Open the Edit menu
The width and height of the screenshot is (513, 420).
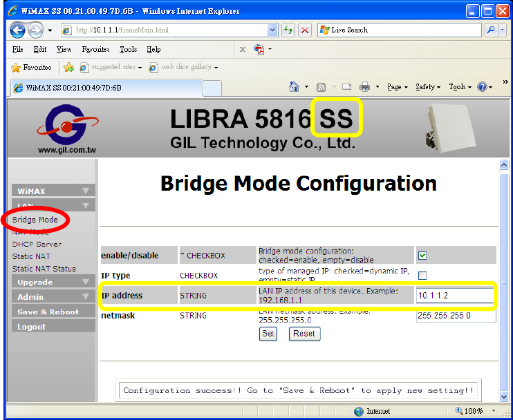click(x=40, y=49)
